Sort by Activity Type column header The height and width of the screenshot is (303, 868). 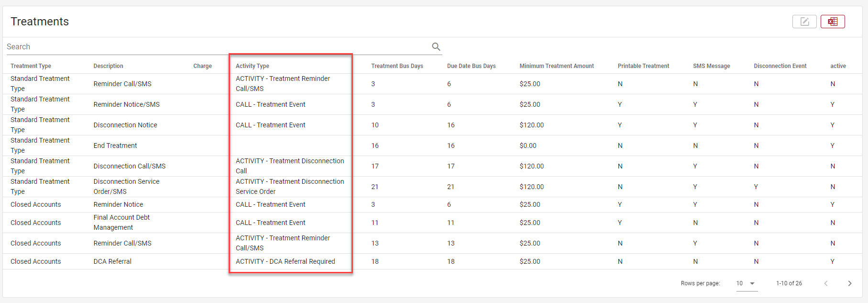pos(252,66)
